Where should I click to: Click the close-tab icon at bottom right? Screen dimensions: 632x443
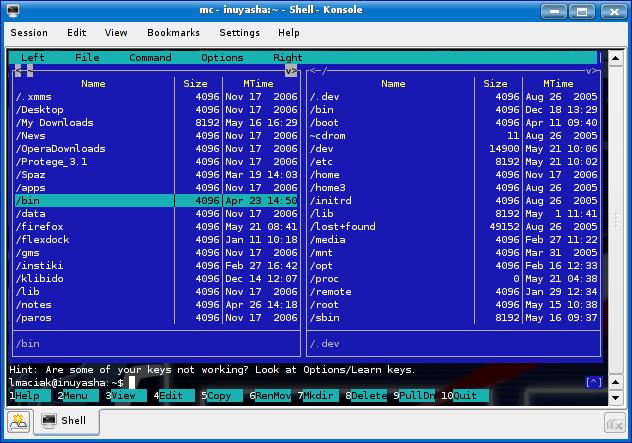point(613,421)
